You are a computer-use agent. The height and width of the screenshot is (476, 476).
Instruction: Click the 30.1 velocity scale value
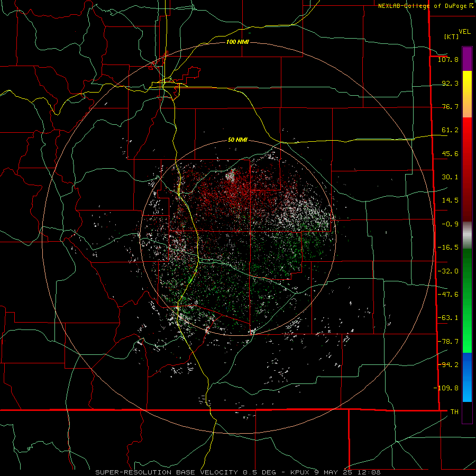coord(450,177)
